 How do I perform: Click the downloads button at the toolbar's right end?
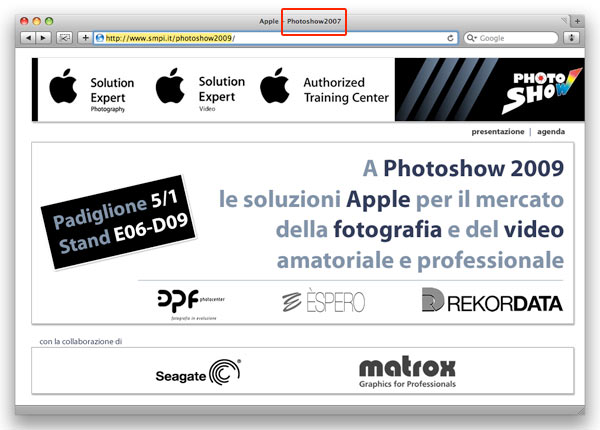(x=571, y=38)
